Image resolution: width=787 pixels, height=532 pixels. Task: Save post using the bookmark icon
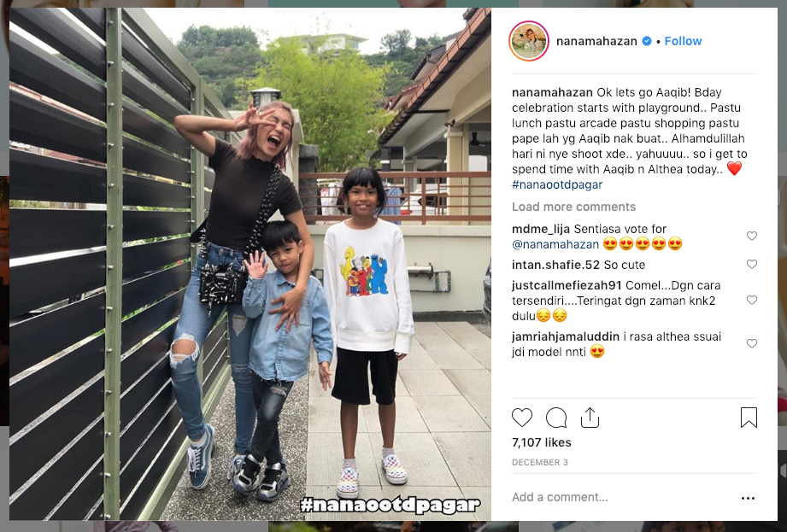749,418
